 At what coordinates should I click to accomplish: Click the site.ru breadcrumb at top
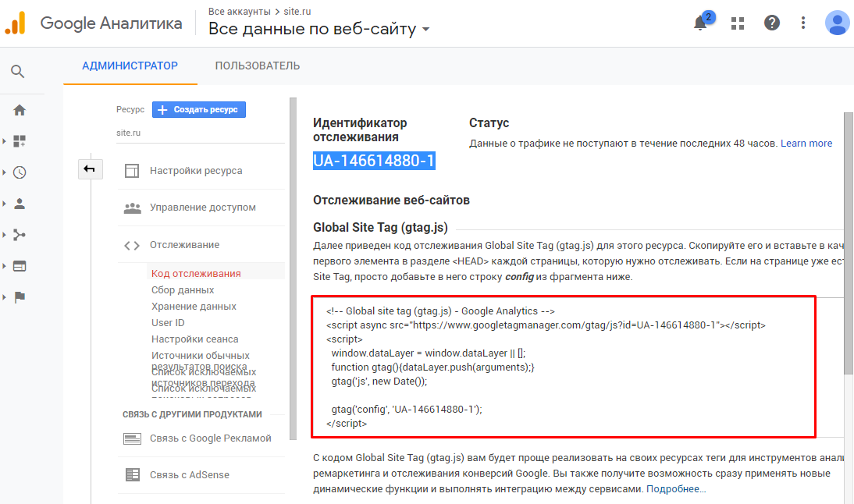tap(297, 12)
